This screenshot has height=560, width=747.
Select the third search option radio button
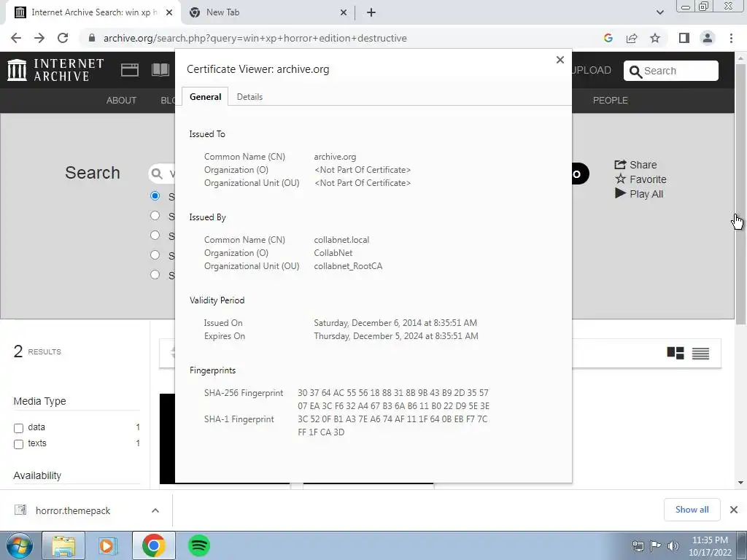(x=155, y=236)
